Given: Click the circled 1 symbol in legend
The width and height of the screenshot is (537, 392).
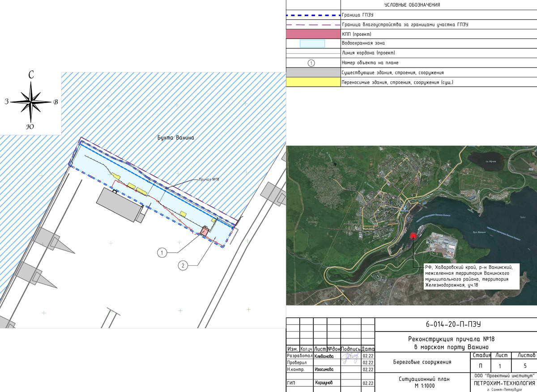Looking at the screenshot, I should (312, 63).
